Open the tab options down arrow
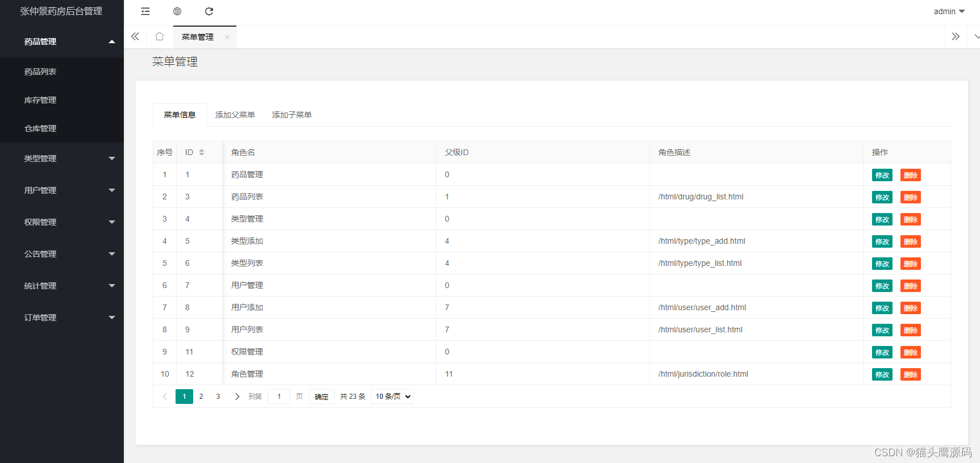The image size is (980, 463). coord(977,36)
